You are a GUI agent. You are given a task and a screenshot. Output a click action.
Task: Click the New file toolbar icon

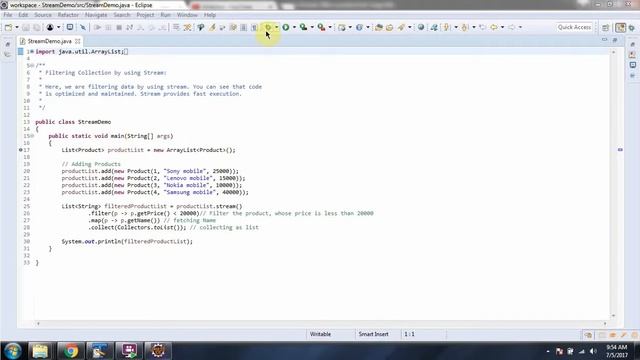pyautogui.click(x=8, y=27)
